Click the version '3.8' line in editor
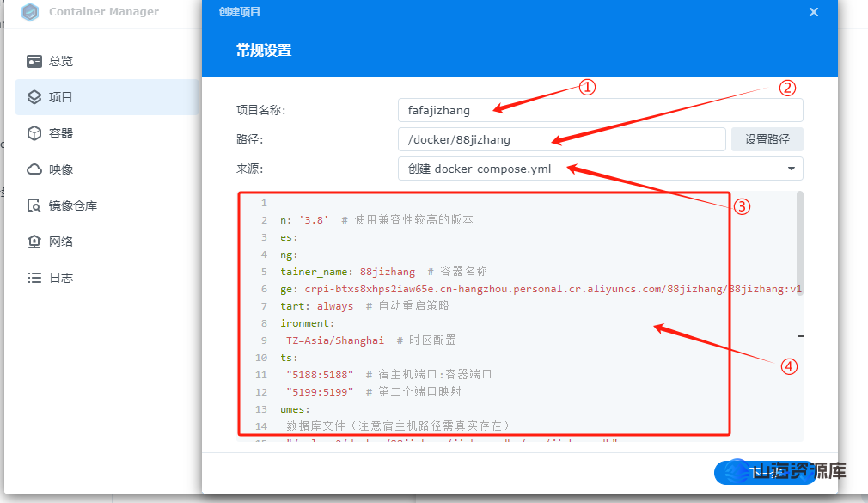The image size is (868, 503). 378,220
